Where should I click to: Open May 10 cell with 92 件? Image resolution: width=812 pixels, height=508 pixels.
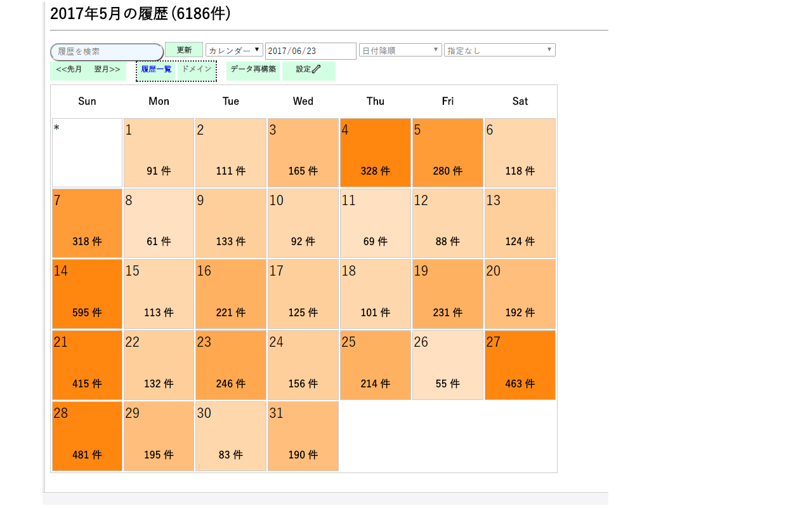click(303, 223)
